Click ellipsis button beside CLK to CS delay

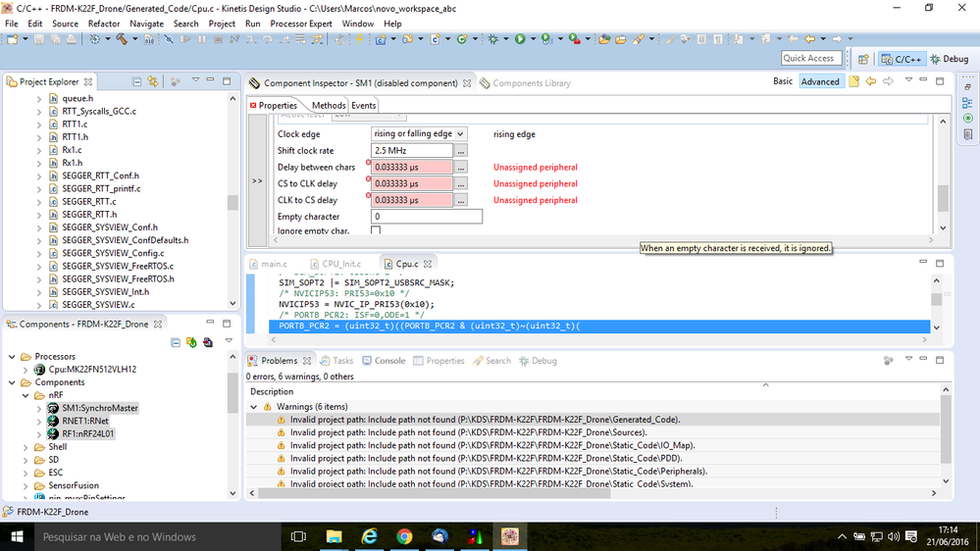(x=461, y=201)
